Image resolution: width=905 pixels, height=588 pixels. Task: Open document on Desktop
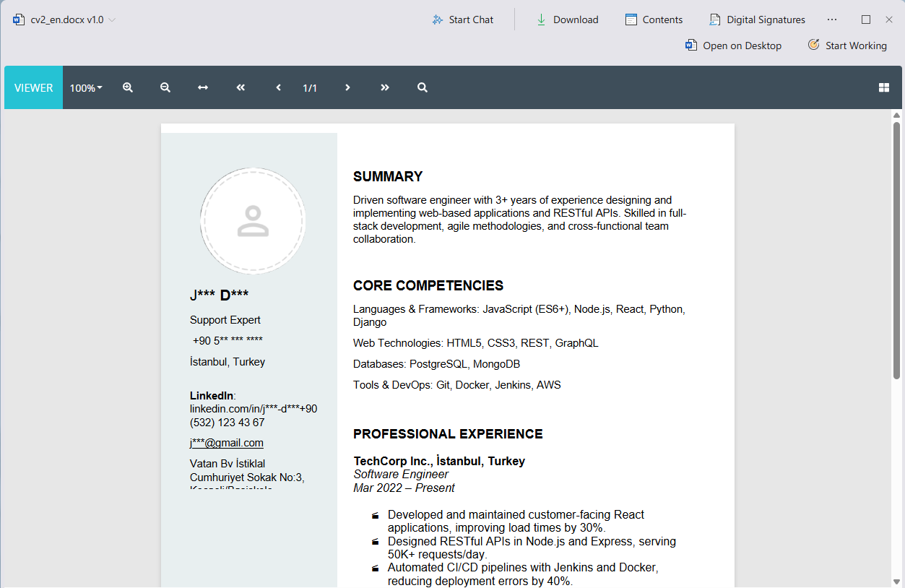[733, 46]
